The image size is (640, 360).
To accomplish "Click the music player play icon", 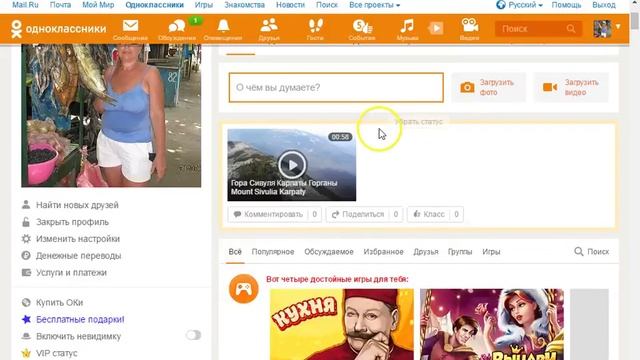I will [436, 28].
